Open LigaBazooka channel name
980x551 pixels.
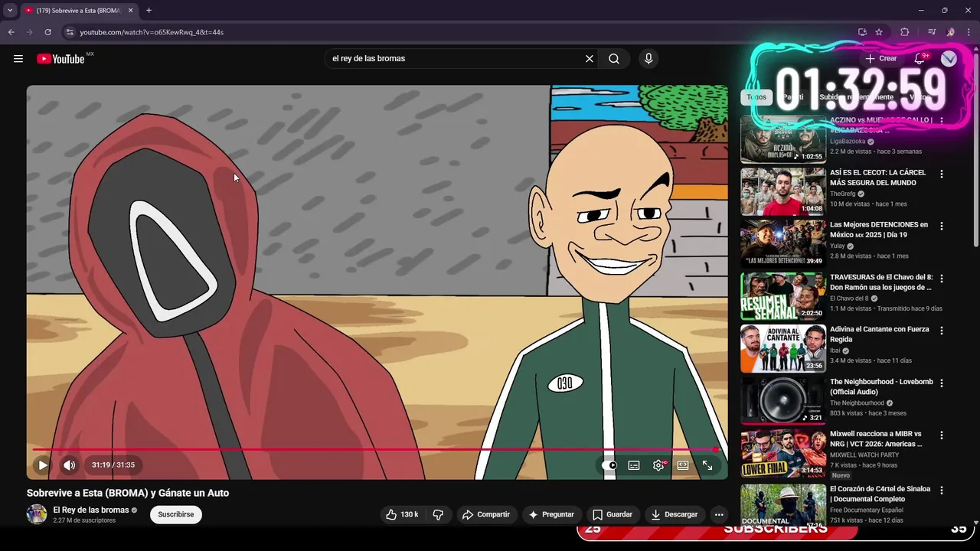pyautogui.click(x=848, y=142)
